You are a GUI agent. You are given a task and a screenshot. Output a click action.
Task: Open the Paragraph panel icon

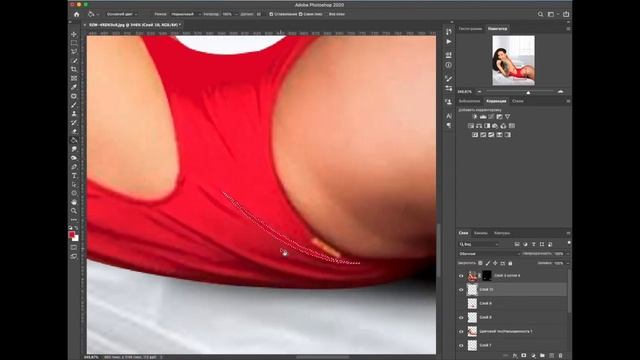449,125
